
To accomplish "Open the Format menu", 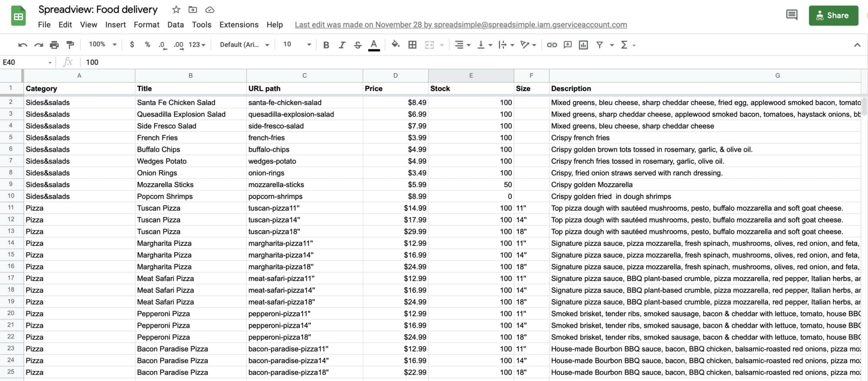I will pos(146,25).
